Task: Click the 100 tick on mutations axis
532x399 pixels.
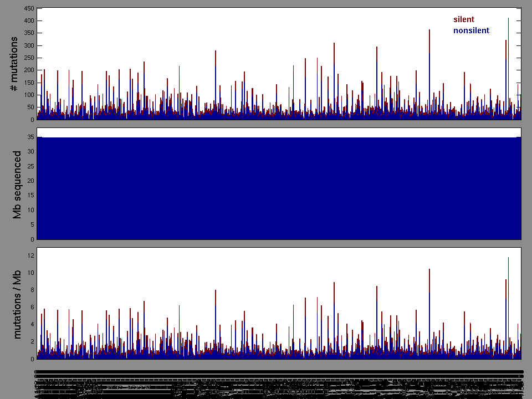Action: pyautogui.click(x=28, y=95)
